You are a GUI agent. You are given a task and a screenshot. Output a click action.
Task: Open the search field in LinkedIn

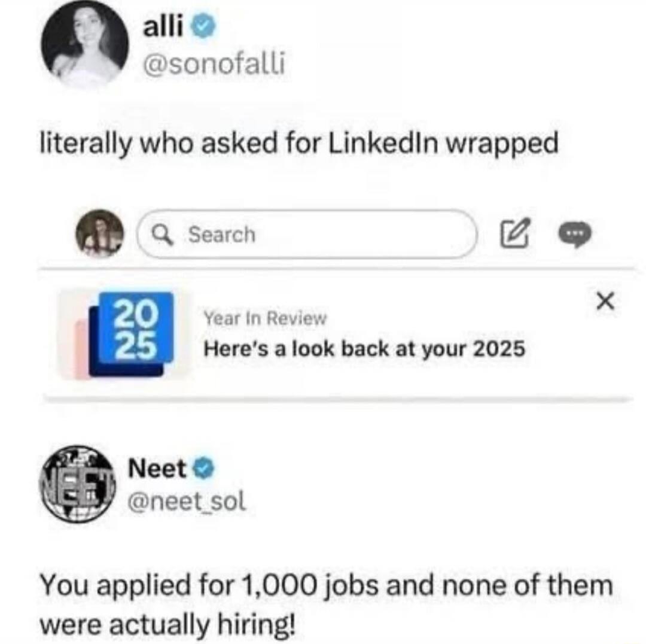(305, 235)
